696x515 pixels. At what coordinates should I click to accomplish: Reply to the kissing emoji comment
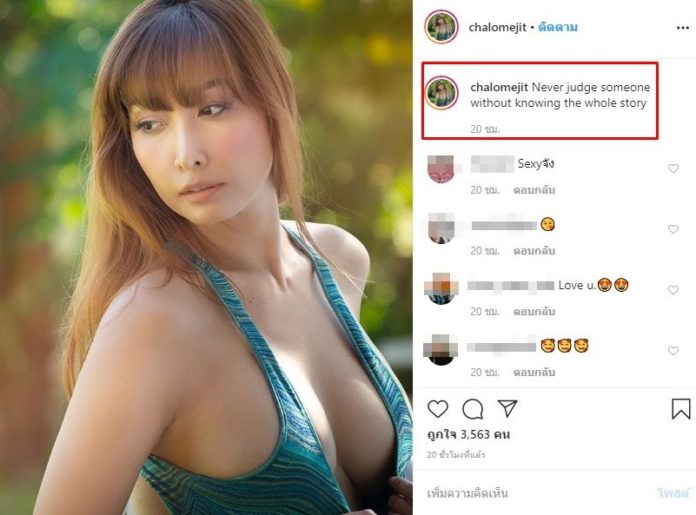pos(534,251)
